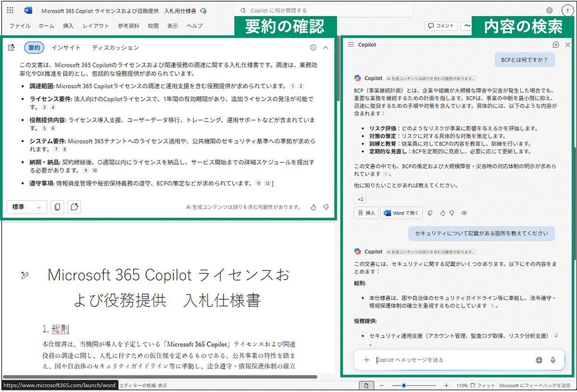
Task: Click the Word で開く button
Action: [x=401, y=213]
